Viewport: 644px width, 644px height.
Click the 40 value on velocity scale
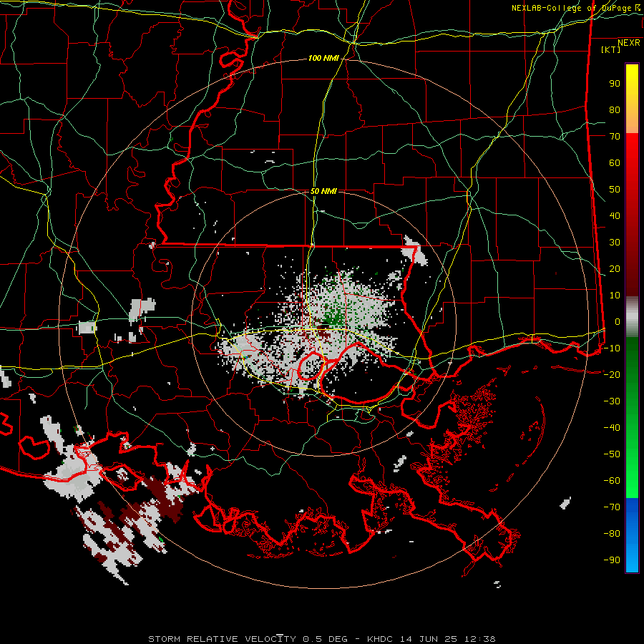[x=615, y=215]
